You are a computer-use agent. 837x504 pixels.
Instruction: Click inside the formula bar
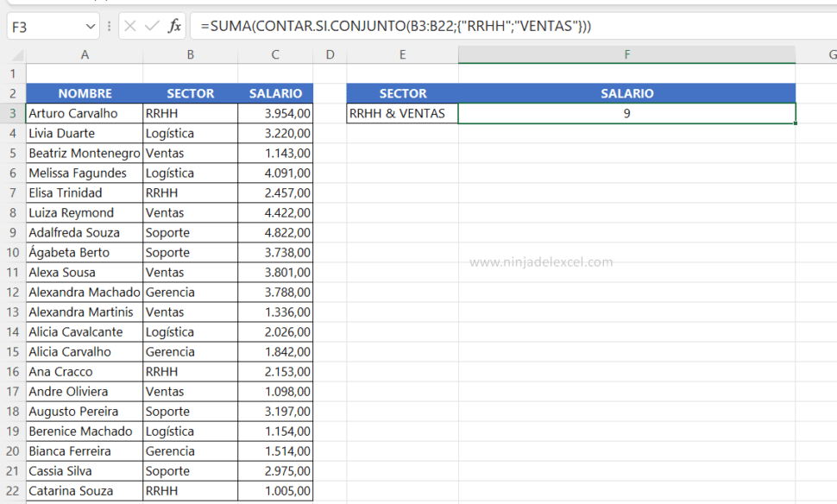(x=388, y=26)
